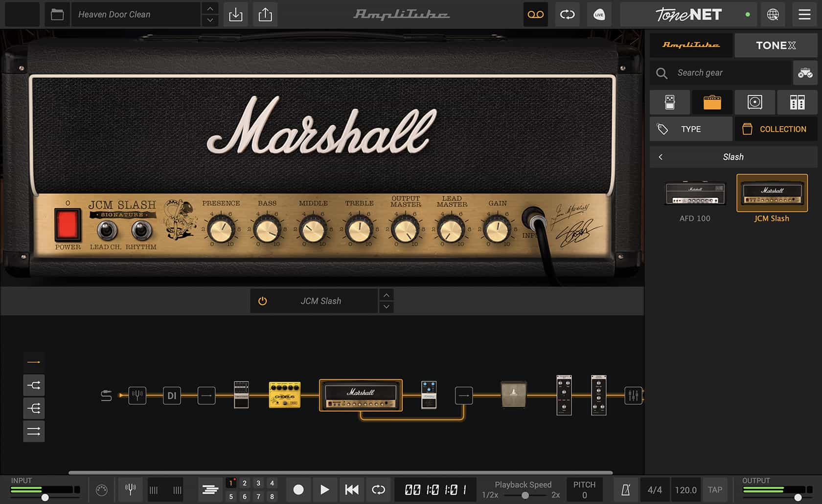Filter gear by COLLECTION
This screenshot has width=822, height=504.
pyautogui.click(x=776, y=129)
